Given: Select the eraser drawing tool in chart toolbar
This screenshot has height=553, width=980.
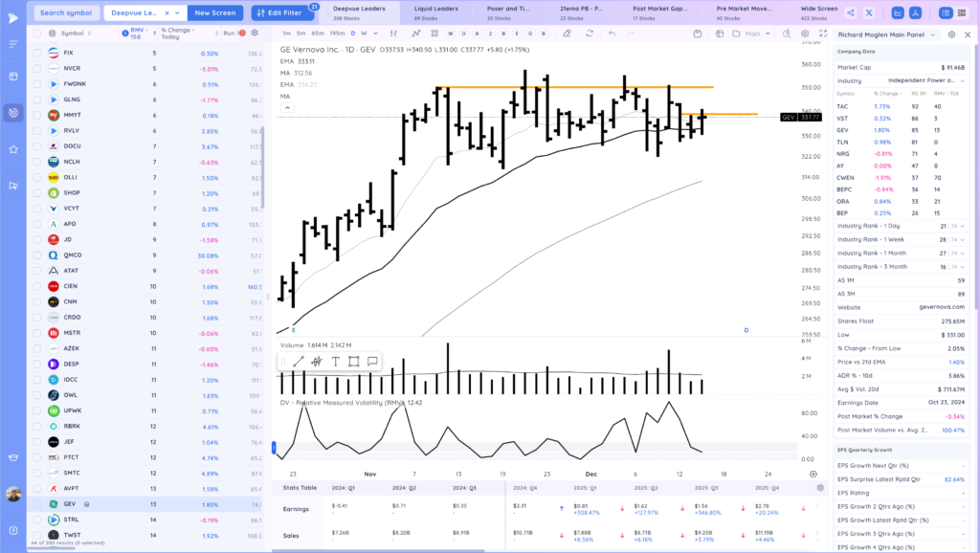Looking at the screenshot, I should (567, 33).
